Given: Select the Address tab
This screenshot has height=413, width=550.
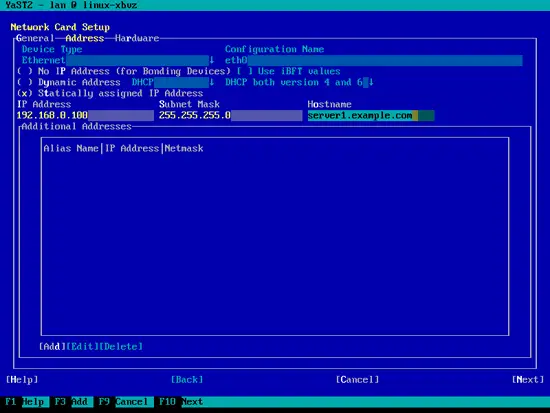Looking at the screenshot, I should [x=85, y=38].
